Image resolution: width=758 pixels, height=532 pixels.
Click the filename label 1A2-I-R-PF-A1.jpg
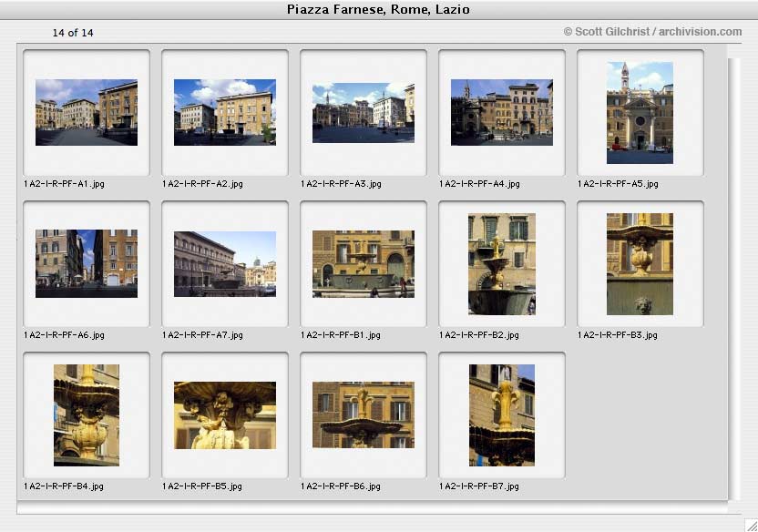(64, 184)
